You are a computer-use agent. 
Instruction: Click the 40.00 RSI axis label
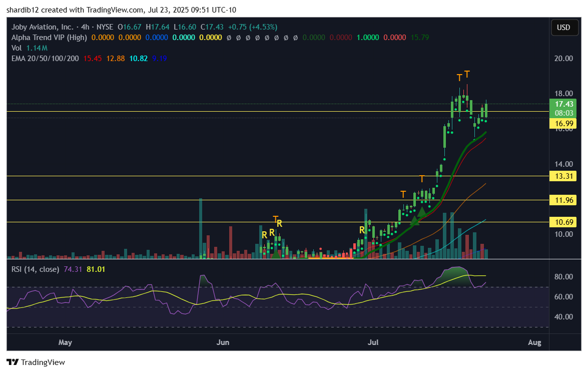pyautogui.click(x=563, y=317)
